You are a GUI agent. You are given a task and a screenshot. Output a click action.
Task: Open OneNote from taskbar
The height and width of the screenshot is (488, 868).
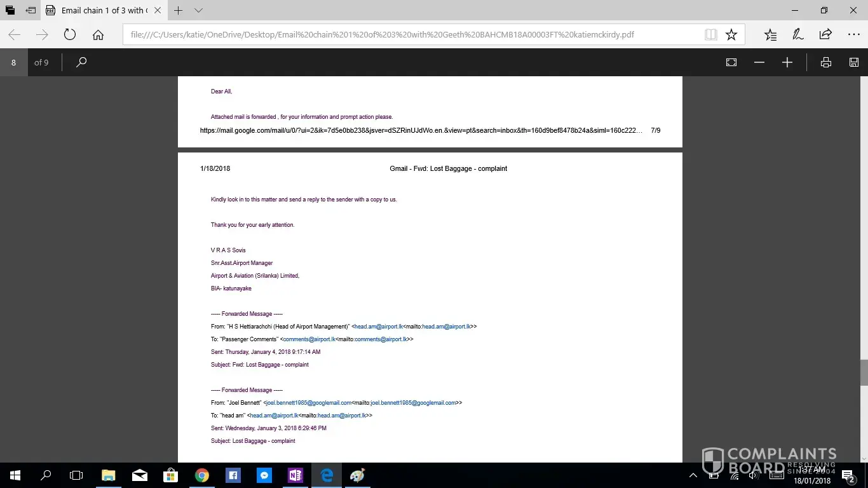coord(295,475)
